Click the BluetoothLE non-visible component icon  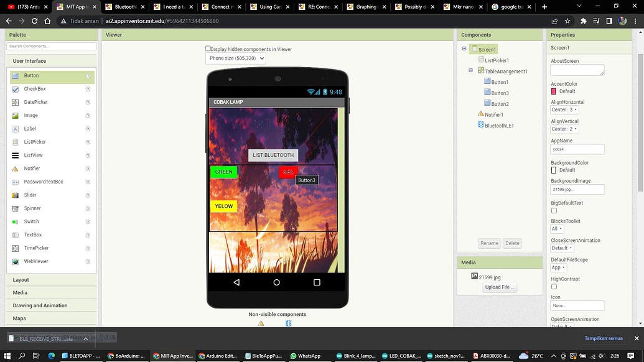tap(288, 323)
